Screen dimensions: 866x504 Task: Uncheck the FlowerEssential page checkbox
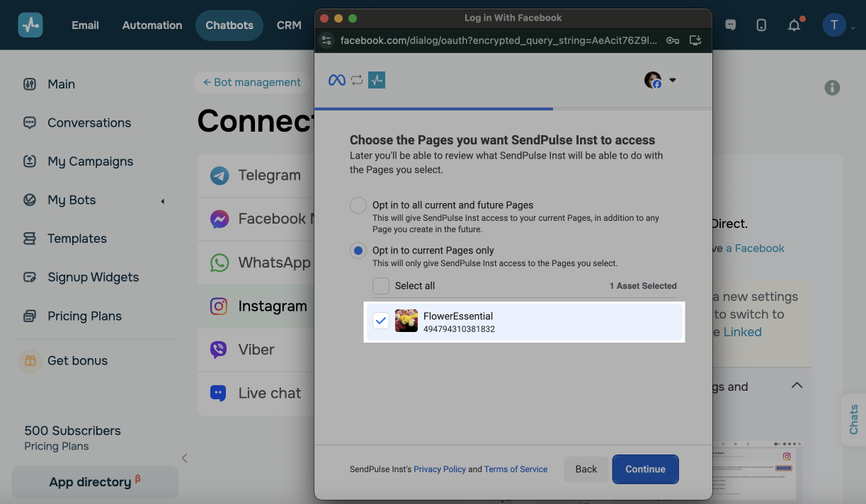pyautogui.click(x=381, y=321)
